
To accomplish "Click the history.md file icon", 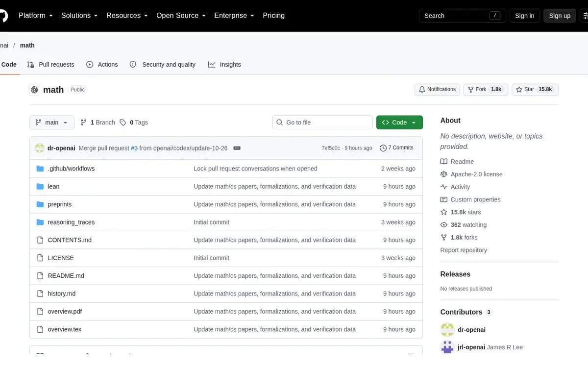I will click(40, 294).
